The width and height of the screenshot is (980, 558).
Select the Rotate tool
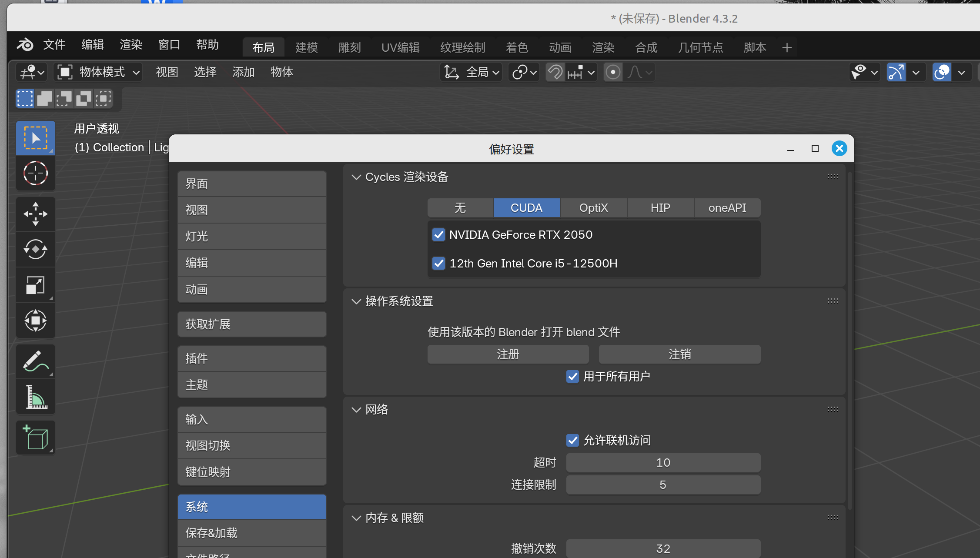coord(36,250)
